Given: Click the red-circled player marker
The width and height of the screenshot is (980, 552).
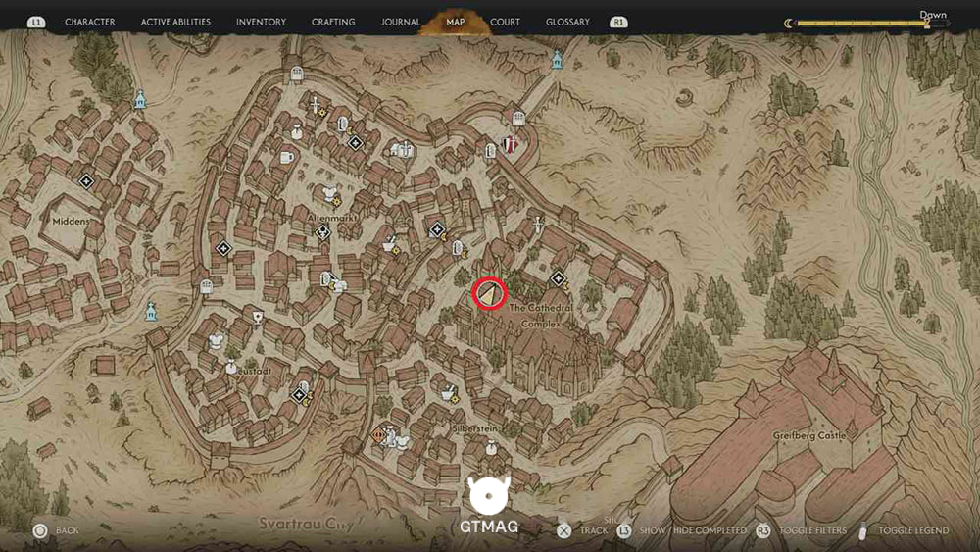Looking at the screenshot, I should [x=489, y=293].
